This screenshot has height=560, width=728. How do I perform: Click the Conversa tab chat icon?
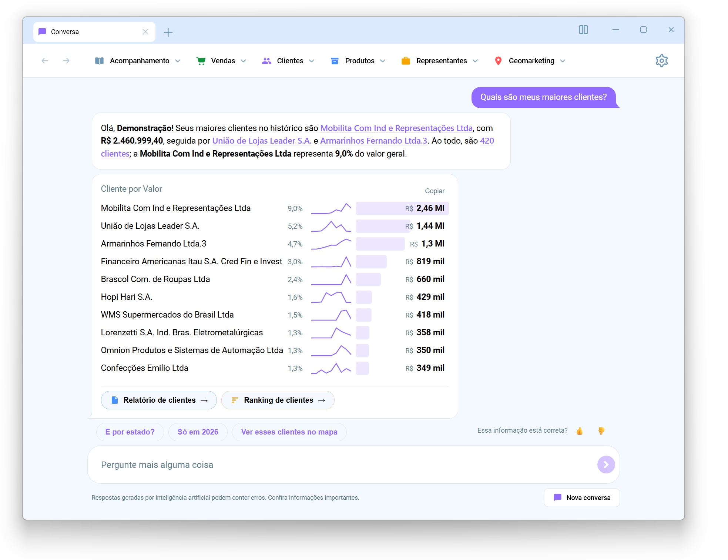pos(42,32)
